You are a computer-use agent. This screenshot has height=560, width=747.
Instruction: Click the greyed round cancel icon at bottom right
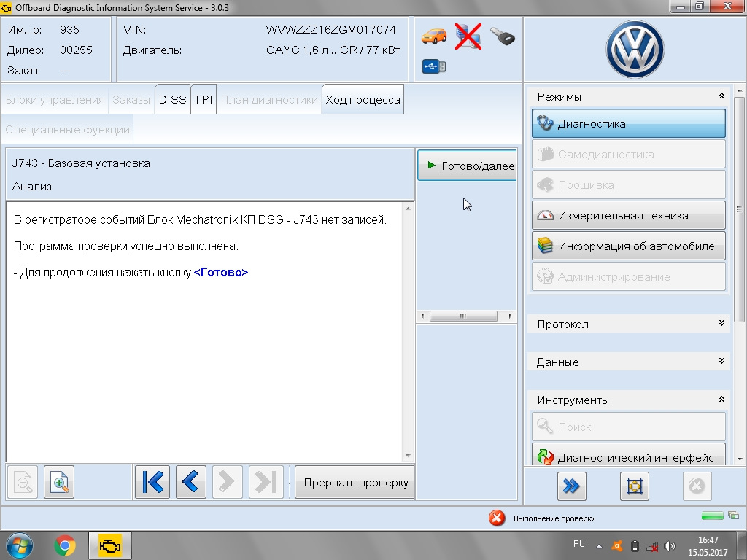(x=697, y=486)
